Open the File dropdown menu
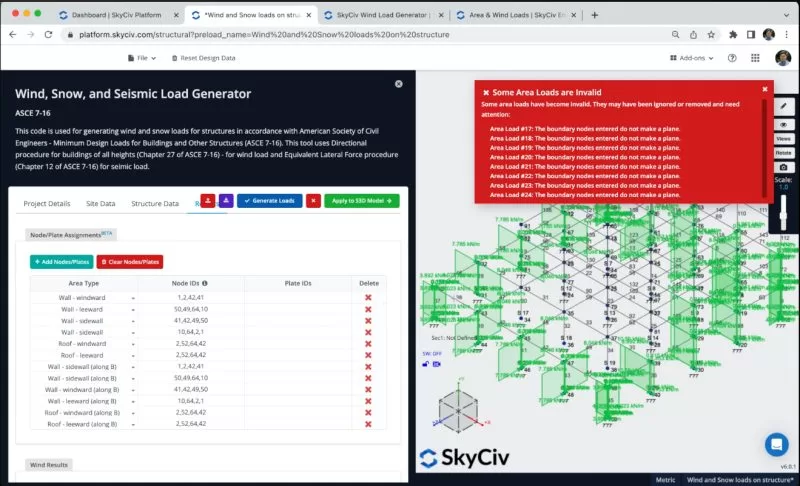The height and width of the screenshot is (486, 800). pos(142,58)
